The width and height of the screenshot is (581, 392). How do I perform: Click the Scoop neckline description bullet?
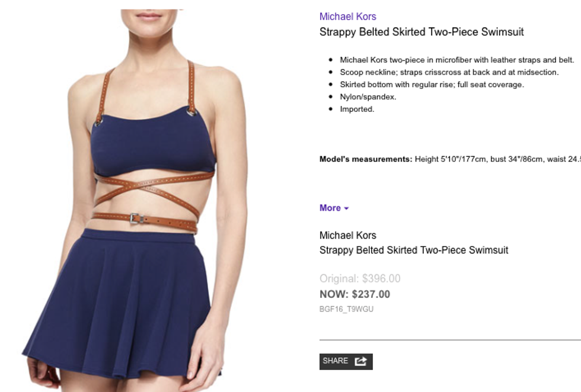[x=449, y=72]
